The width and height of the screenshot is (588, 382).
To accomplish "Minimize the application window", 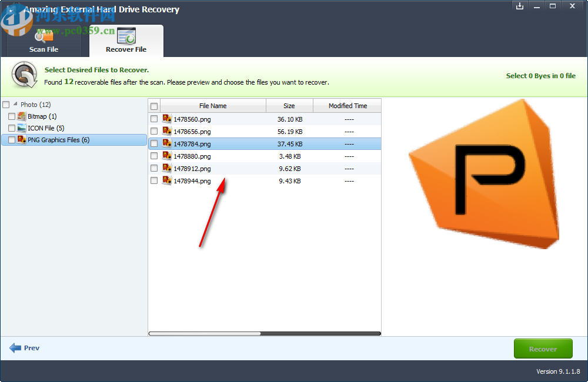I will [537, 6].
